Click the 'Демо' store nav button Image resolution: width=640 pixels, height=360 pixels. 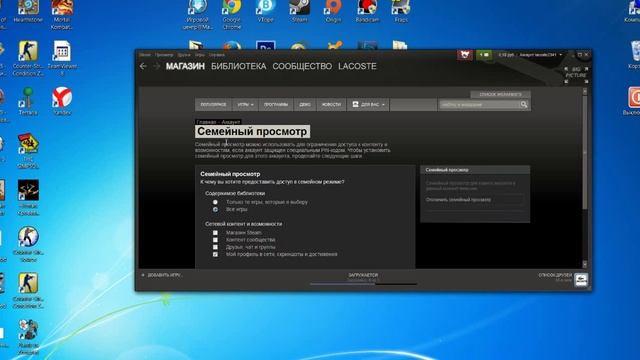305,105
